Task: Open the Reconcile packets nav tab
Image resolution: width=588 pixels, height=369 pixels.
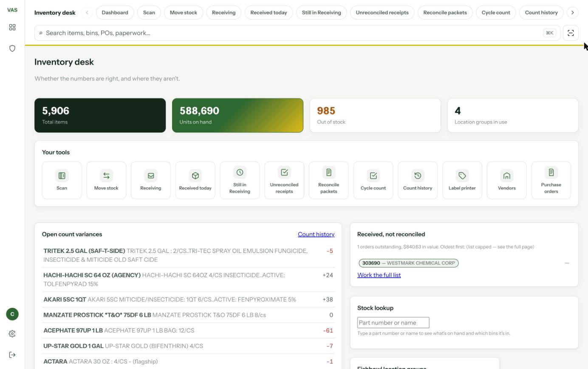Action: click(x=445, y=12)
